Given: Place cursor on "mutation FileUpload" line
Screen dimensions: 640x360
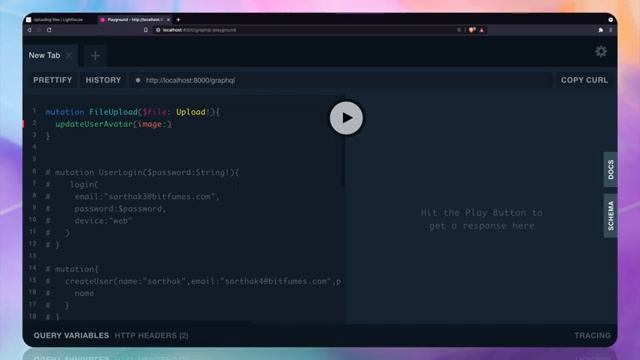Looking at the screenshot, I should tap(132, 112).
